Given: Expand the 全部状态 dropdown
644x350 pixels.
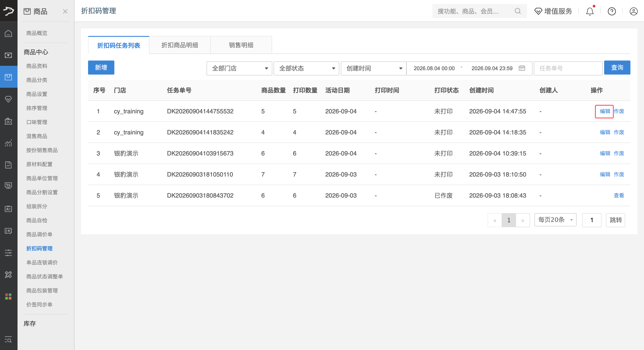Looking at the screenshot, I should [x=306, y=68].
